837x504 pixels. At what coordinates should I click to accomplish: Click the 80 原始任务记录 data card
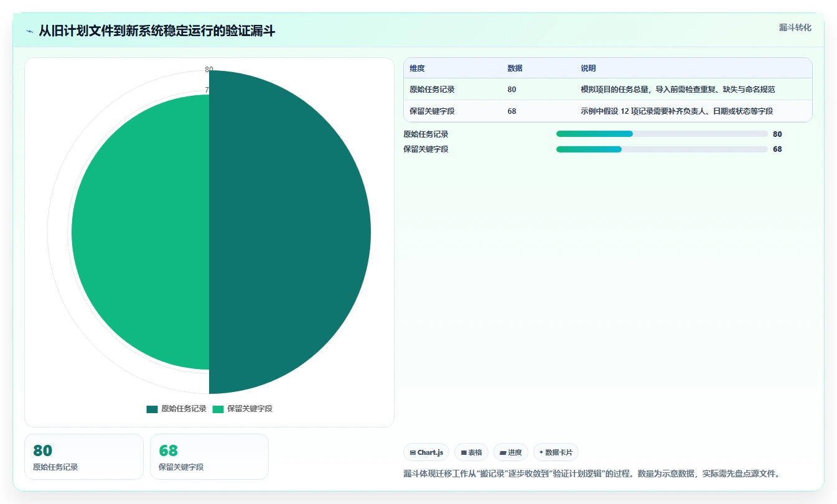tap(84, 457)
